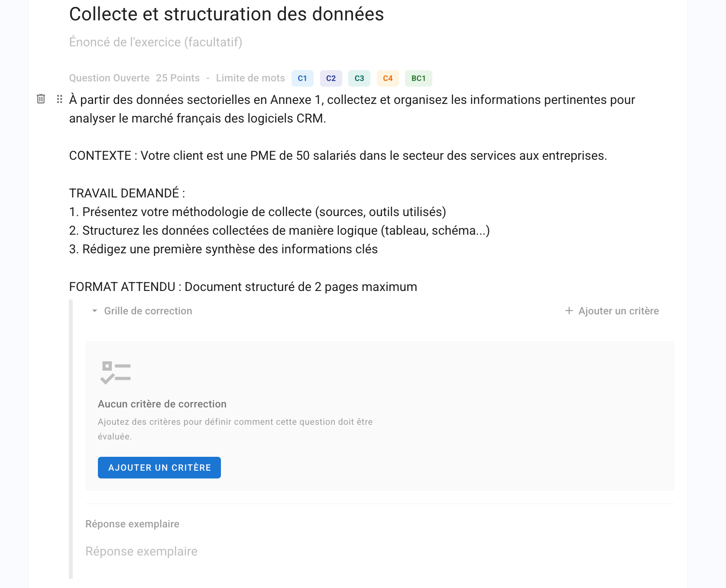The width and height of the screenshot is (726, 588).
Task: Select the orange C4 tag
Action: 388,78
